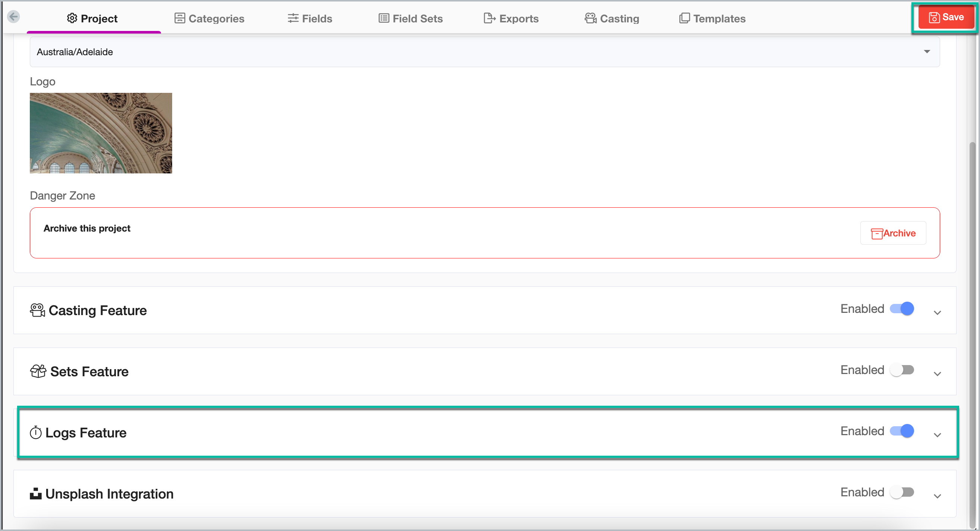This screenshot has width=980, height=531.
Task: Expand the Logs Feature chevron
Action: 937,435
